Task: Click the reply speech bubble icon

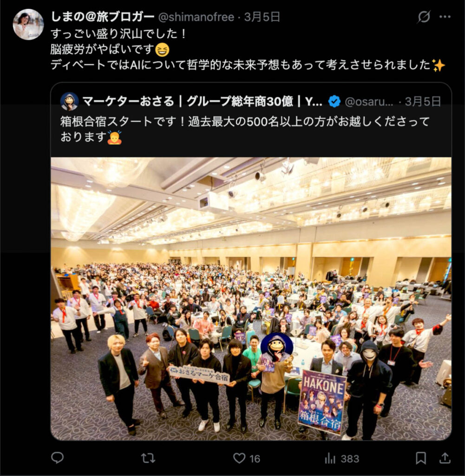Action: point(57,458)
